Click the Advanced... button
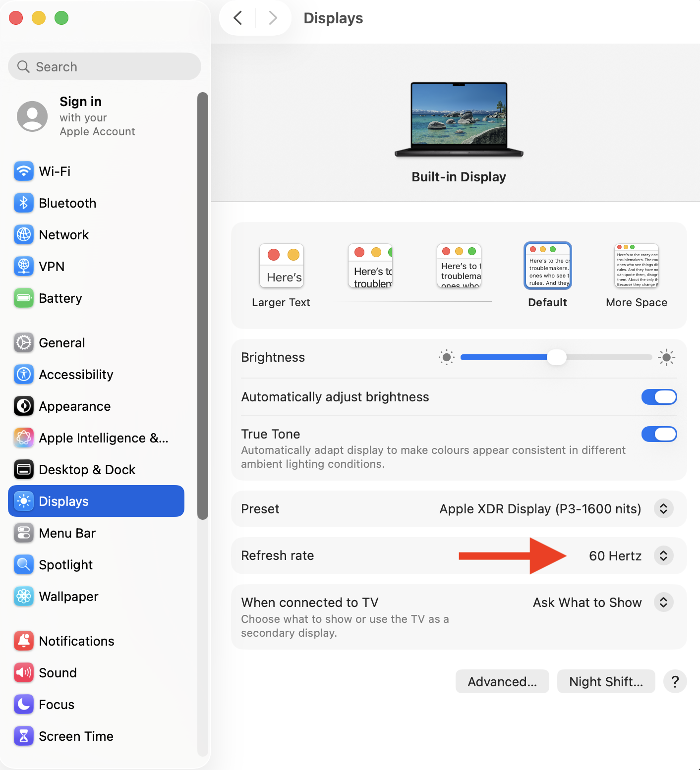This screenshot has width=700, height=770. [502, 682]
